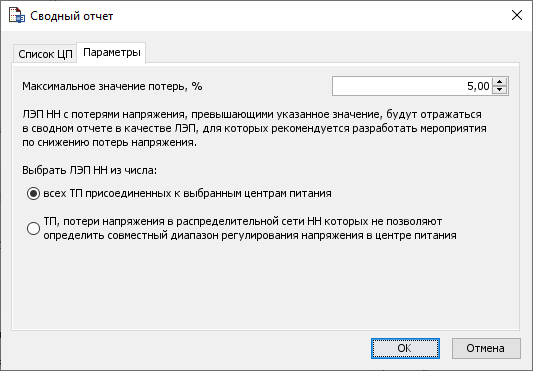Viewport: 533px width, 371px height.
Task: Confirm the settings with the OK button
Action: coord(405,348)
